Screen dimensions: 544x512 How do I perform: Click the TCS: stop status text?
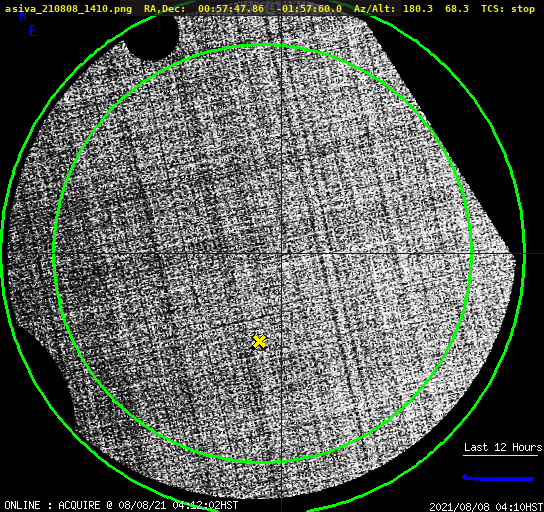(x=508, y=9)
